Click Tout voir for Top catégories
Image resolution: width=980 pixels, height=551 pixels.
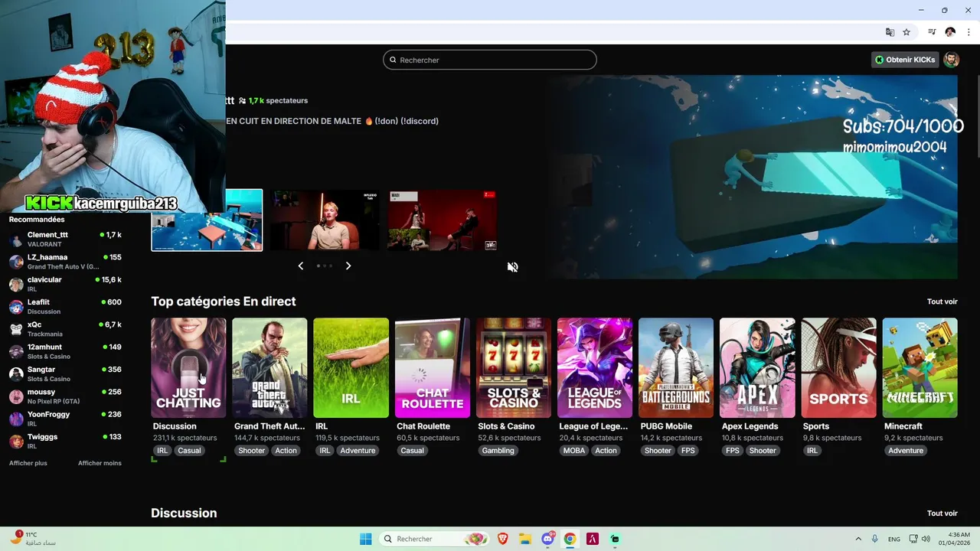pyautogui.click(x=942, y=302)
